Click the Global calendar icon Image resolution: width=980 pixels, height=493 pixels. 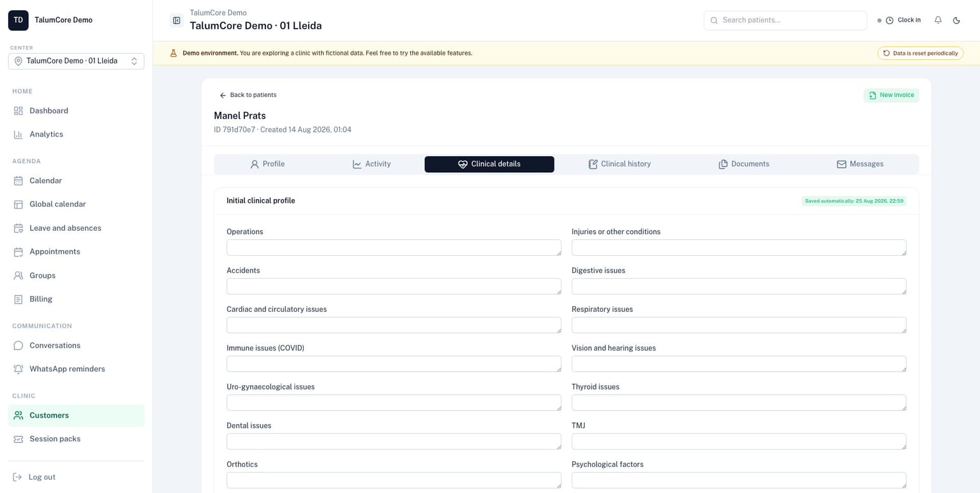point(19,205)
